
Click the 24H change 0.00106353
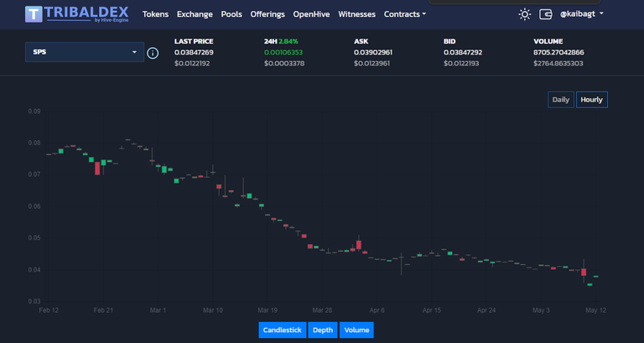click(283, 53)
